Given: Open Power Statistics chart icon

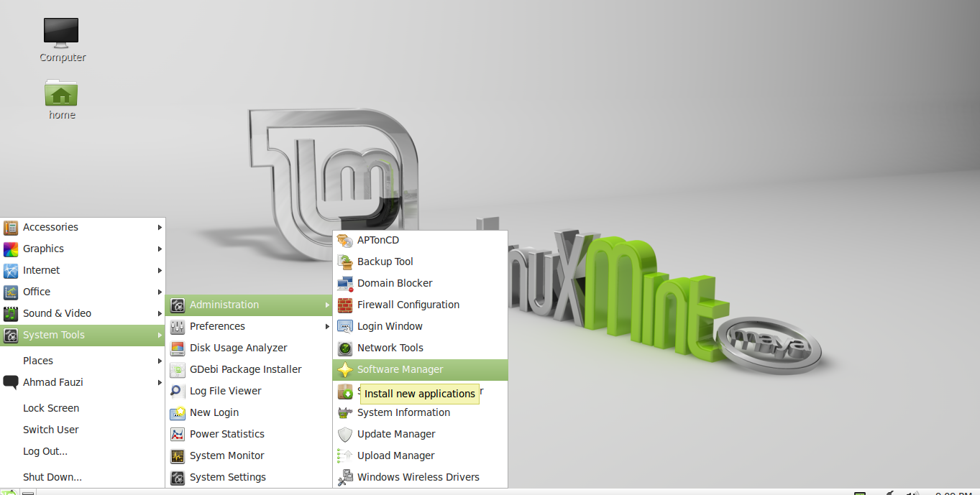Looking at the screenshot, I should (178, 434).
